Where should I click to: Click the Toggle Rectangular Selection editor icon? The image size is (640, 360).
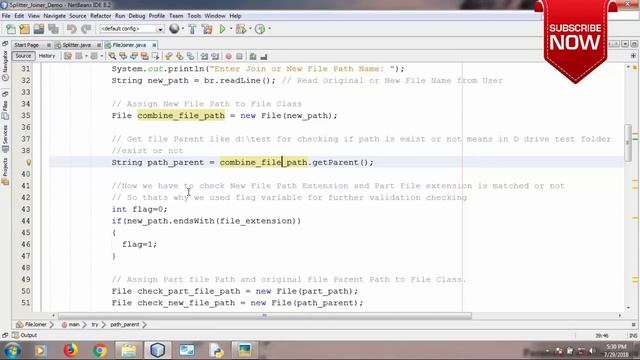tap(155, 56)
